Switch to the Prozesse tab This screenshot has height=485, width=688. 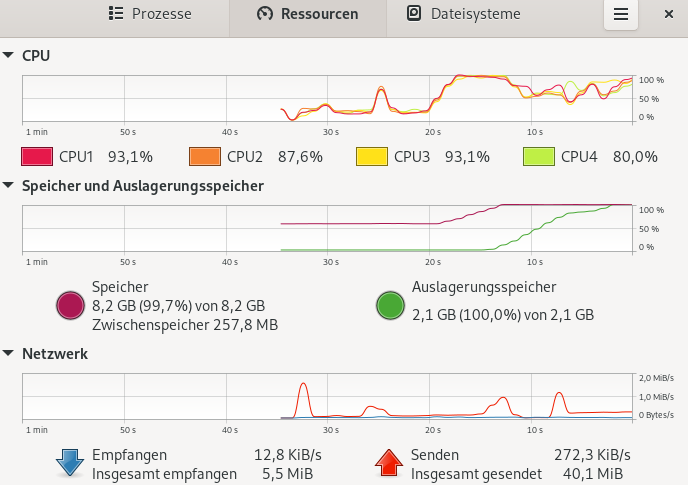tap(150, 14)
